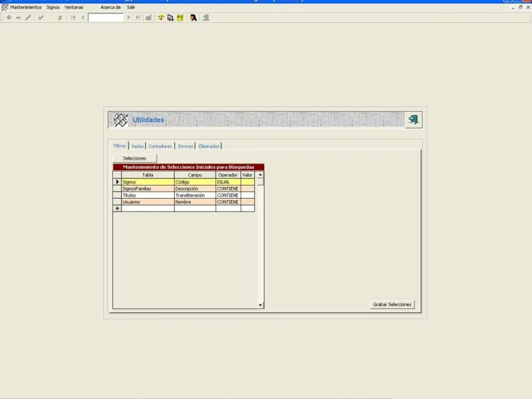This screenshot has width=532, height=399.
Task: Switch to the Filtros tab
Action: point(120,146)
